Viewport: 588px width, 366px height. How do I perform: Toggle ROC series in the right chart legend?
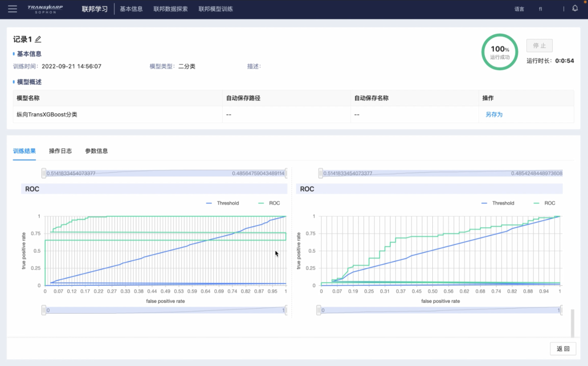(x=544, y=203)
